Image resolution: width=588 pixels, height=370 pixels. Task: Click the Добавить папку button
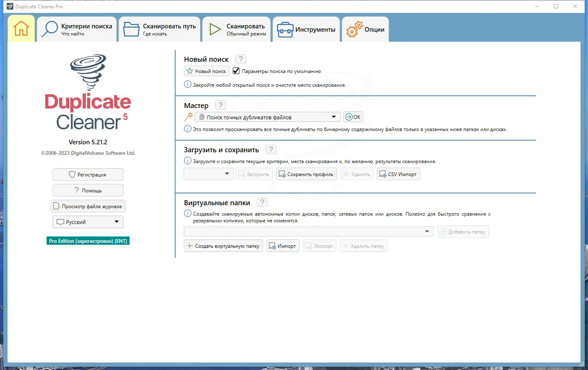click(x=463, y=232)
